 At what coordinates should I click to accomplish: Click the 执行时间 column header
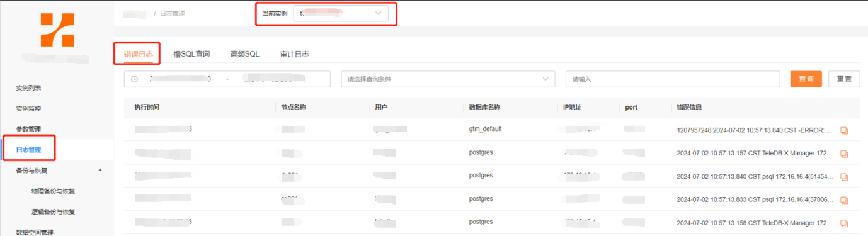[x=147, y=108]
